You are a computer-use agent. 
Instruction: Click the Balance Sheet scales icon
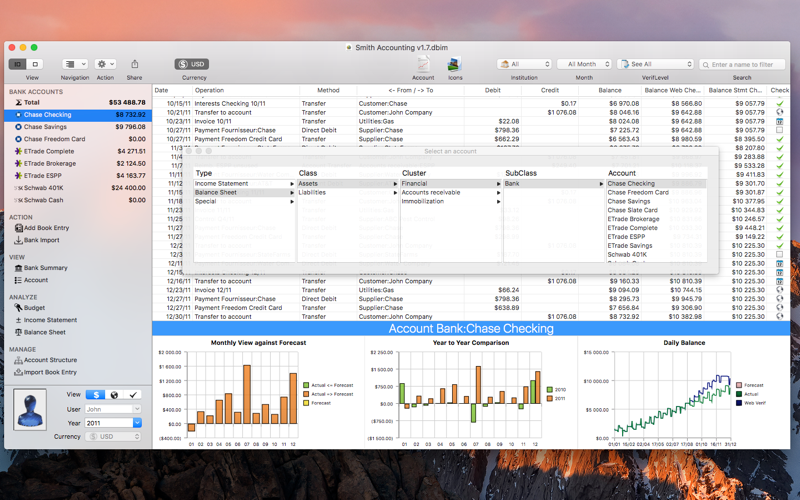18,332
